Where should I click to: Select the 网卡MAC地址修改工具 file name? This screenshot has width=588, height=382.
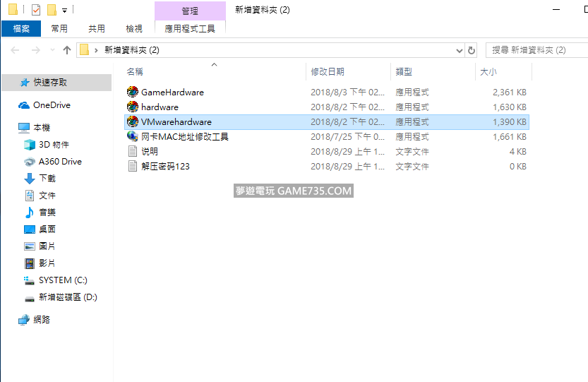coord(185,136)
